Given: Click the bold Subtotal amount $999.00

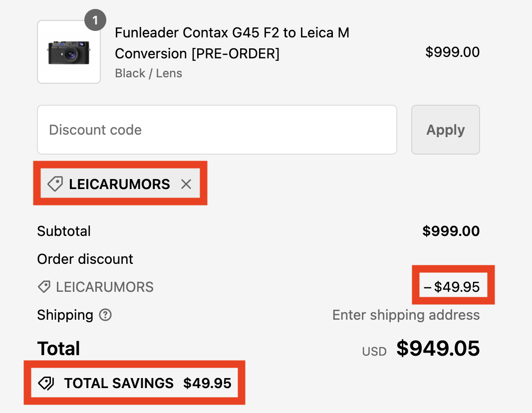Looking at the screenshot, I should (x=451, y=231).
